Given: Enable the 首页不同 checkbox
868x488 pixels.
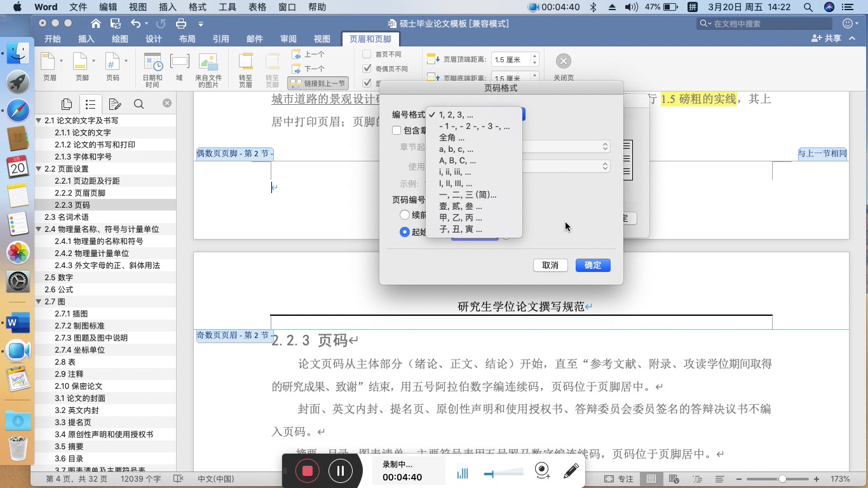Looking at the screenshot, I should pyautogui.click(x=365, y=54).
